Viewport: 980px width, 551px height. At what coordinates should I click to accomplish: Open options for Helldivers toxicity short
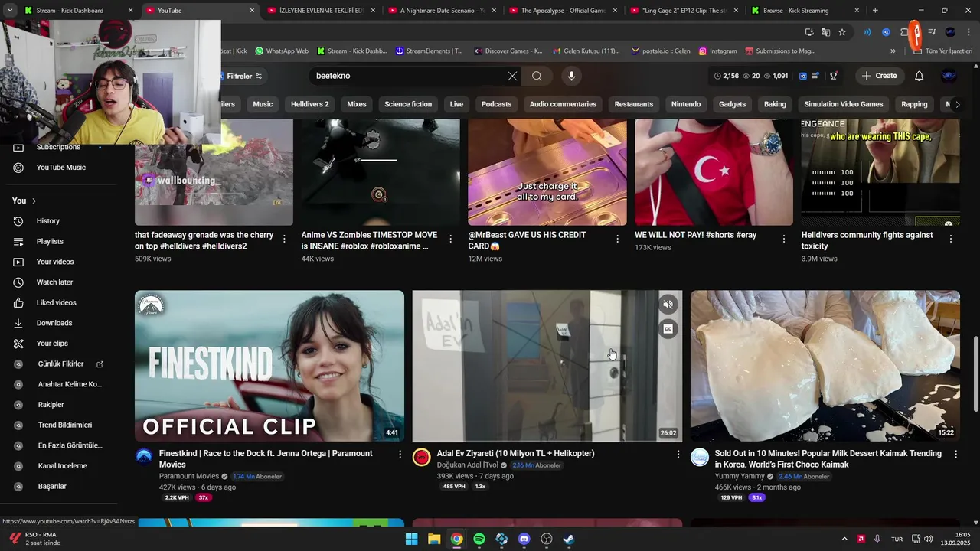[951, 239]
